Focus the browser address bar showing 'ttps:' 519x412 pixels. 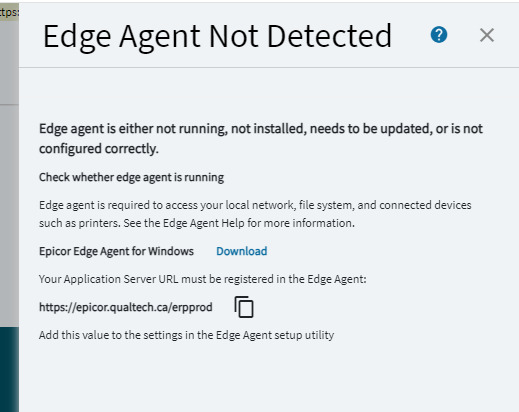tap(9, 12)
